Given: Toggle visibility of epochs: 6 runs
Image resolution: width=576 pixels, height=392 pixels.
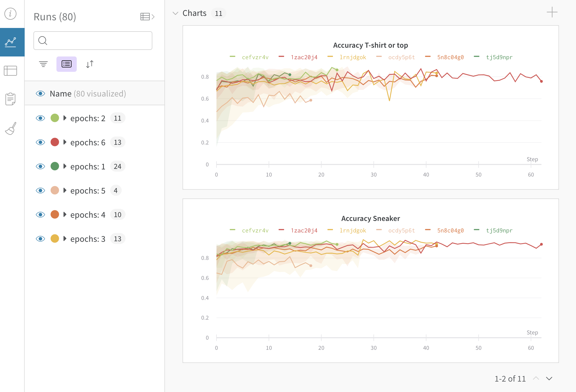Looking at the screenshot, I should [40, 142].
